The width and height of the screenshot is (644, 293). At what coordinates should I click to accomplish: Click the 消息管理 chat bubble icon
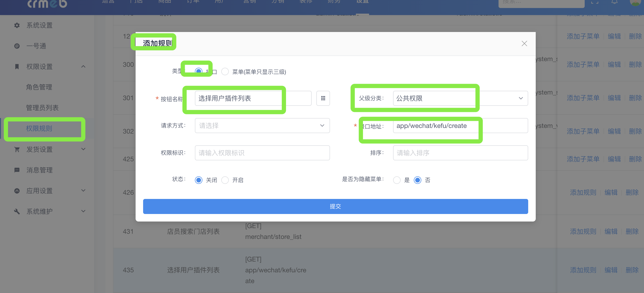17,170
